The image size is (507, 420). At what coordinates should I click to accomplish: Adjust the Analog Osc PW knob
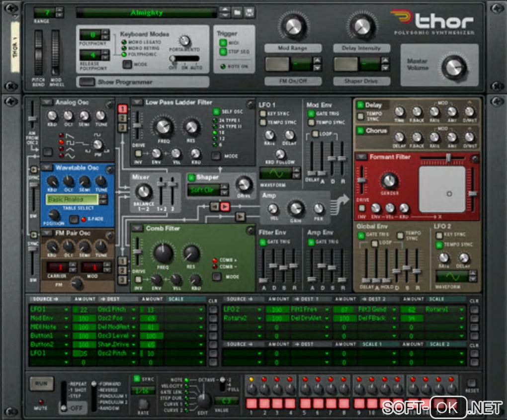tap(97, 145)
